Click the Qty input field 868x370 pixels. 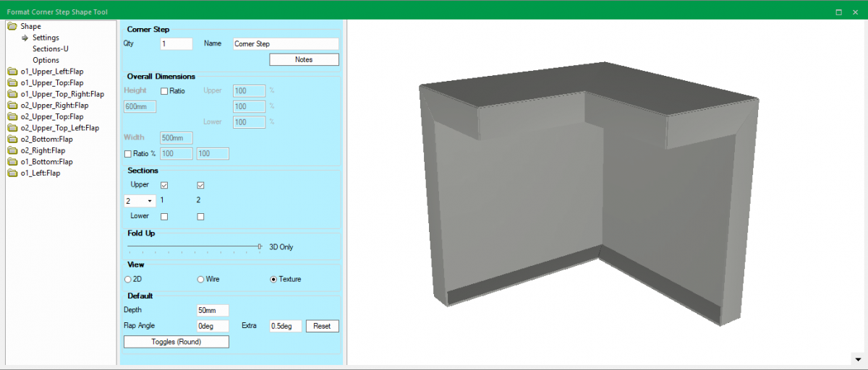(x=176, y=43)
